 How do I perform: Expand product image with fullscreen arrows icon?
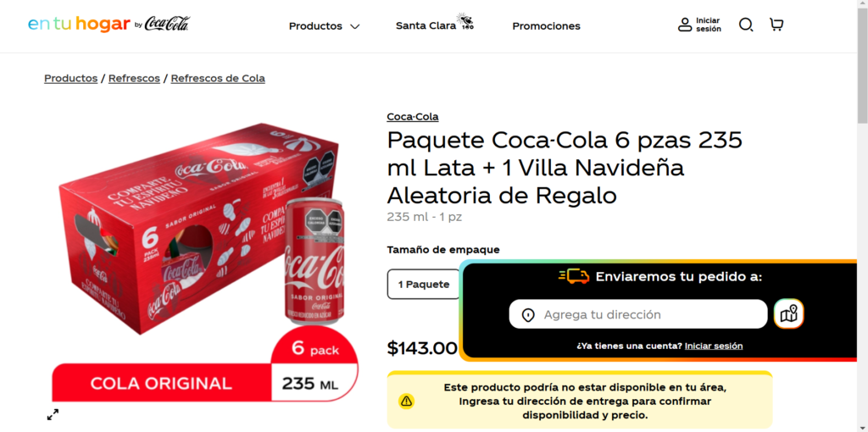point(53,414)
